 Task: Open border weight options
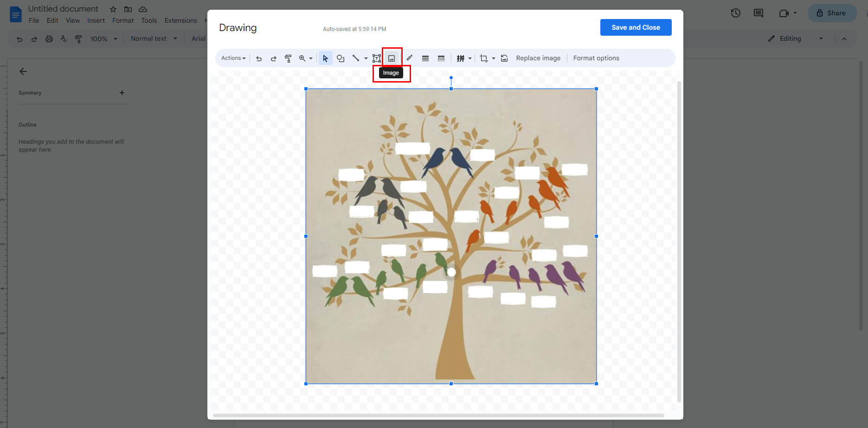425,58
